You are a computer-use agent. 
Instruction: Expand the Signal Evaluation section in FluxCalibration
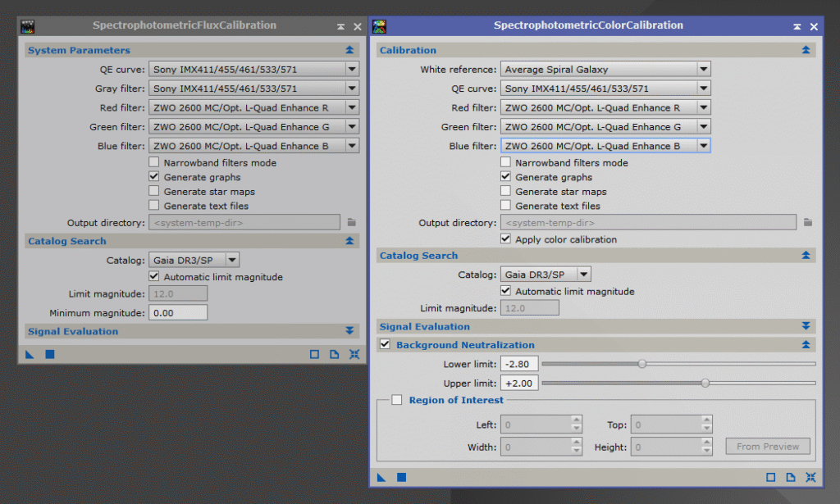(349, 330)
